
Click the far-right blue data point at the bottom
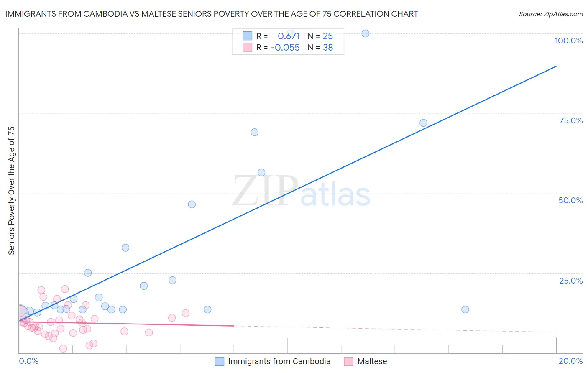tap(465, 309)
